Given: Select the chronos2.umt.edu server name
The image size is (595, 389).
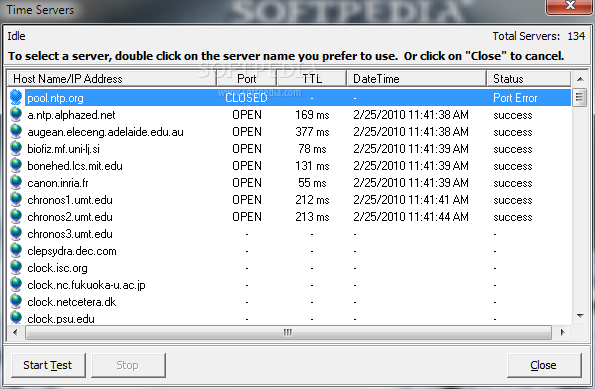Looking at the screenshot, I should click(70, 217).
